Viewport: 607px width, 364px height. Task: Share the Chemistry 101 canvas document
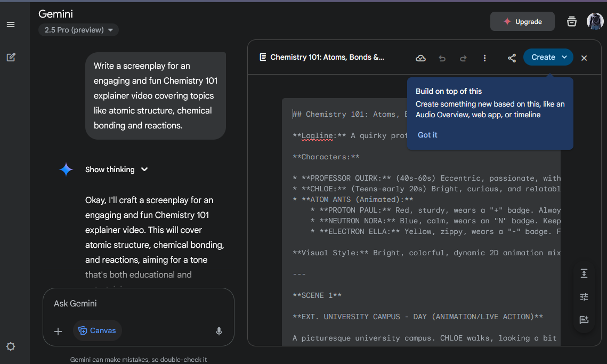pos(512,58)
